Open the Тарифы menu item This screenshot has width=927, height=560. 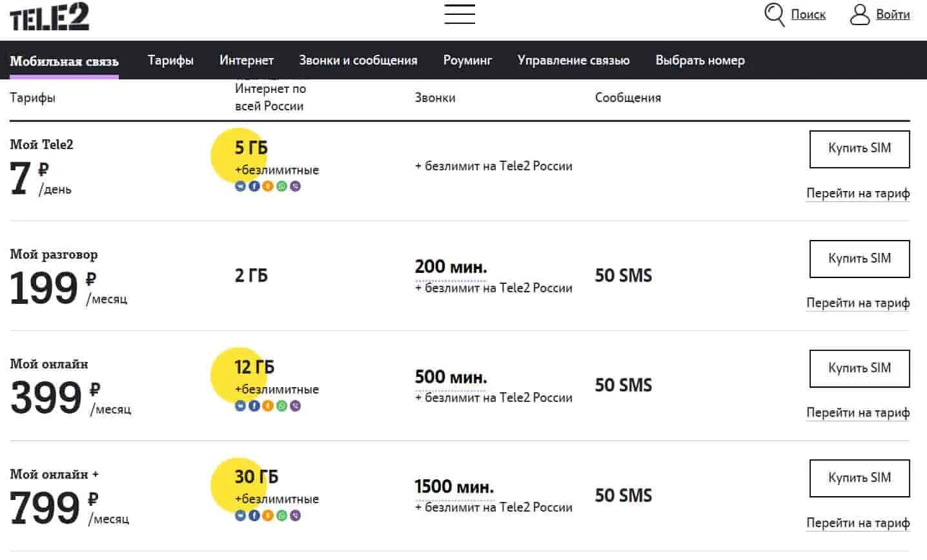click(170, 60)
